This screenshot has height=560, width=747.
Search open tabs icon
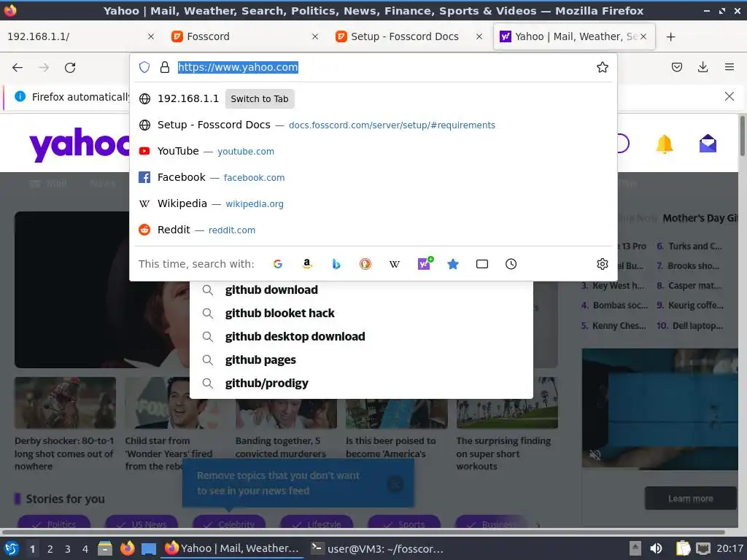click(x=482, y=264)
